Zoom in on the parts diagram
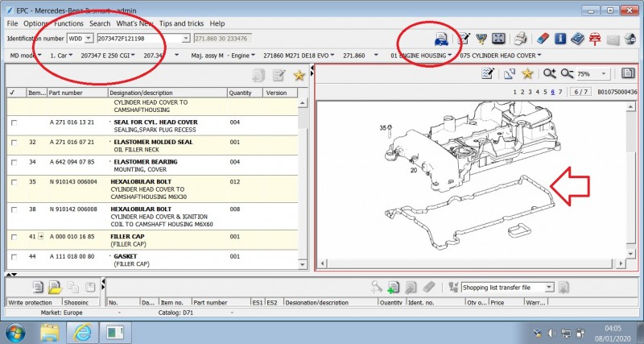Viewport: 644px width, 344px height. (549, 73)
